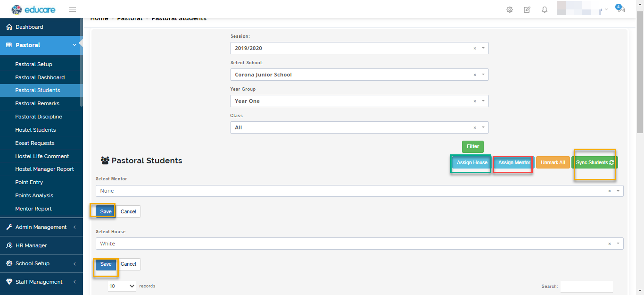Open Points Analysis menu item
Screen dimensions: 644x295
[34, 195]
